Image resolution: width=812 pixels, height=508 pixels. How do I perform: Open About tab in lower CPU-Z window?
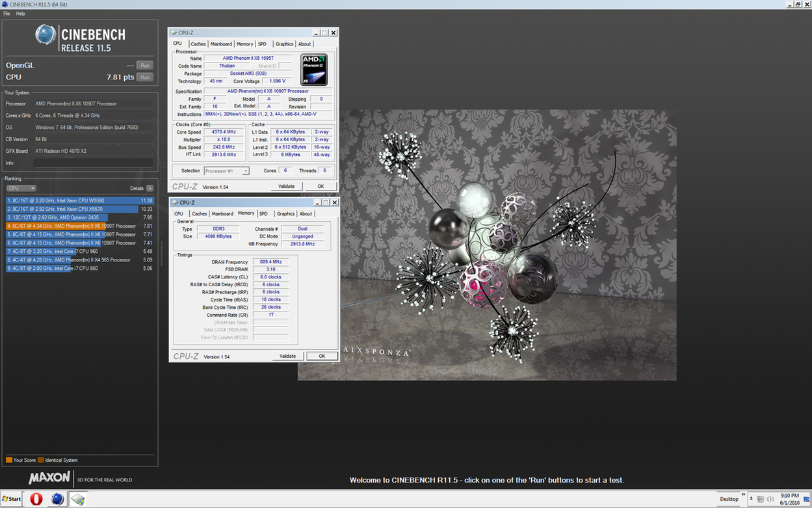[306, 213]
